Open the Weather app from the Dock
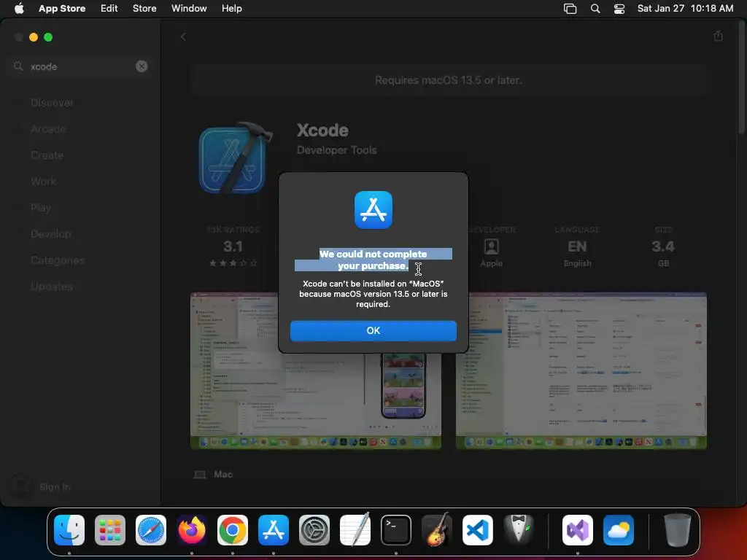 tap(619, 529)
